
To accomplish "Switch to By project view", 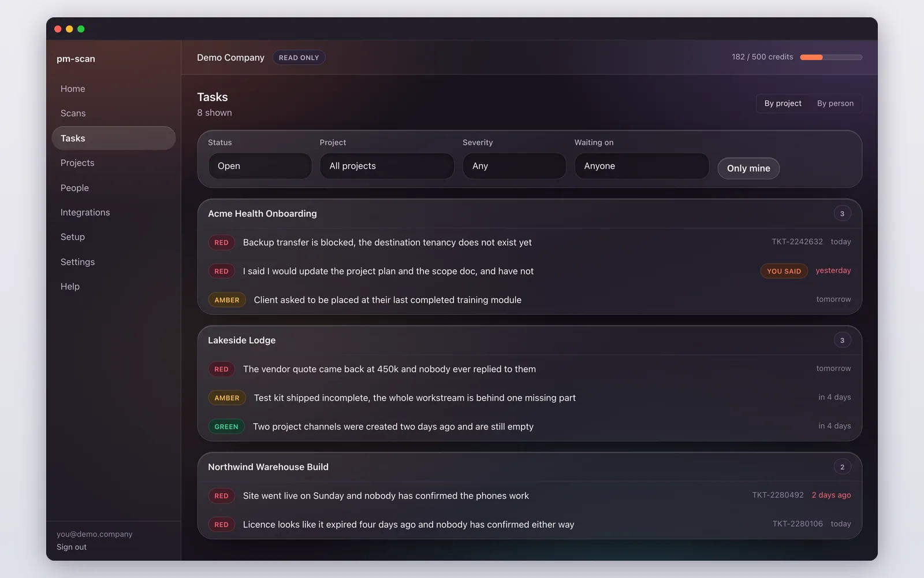I will [783, 103].
